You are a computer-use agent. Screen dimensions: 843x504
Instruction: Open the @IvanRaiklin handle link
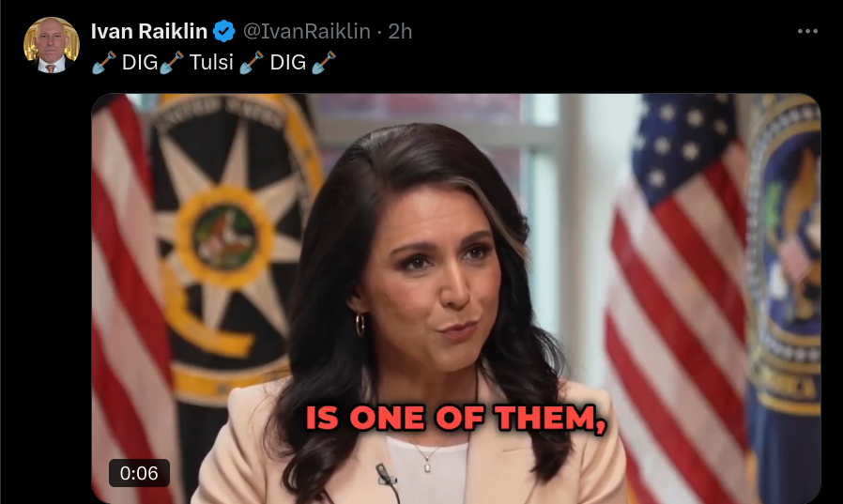306,31
